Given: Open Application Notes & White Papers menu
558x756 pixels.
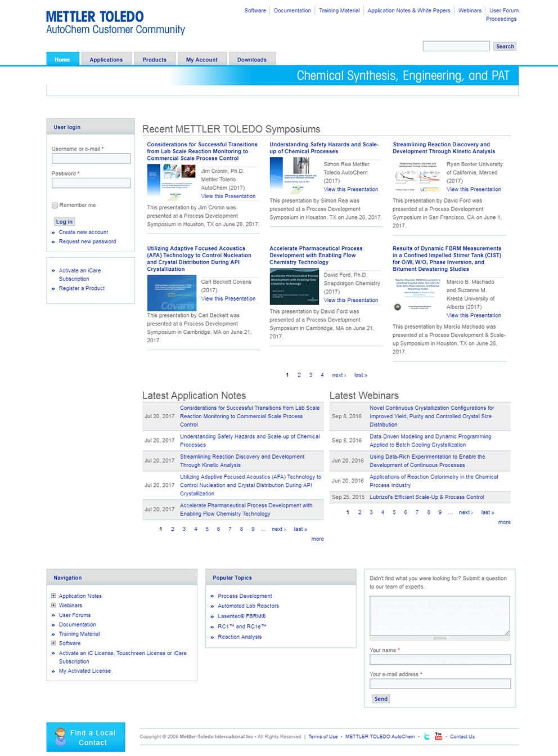Looking at the screenshot, I should [409, 11].
